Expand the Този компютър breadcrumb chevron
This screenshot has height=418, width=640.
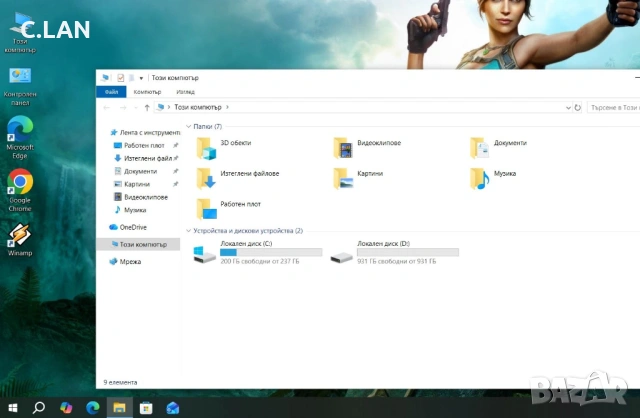pyautogui.click(x=227, y=107)
